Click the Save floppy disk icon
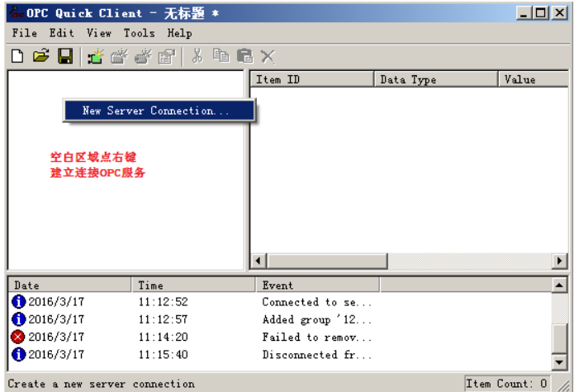Viewport: 574px width, 392px height. click(65, 56)
